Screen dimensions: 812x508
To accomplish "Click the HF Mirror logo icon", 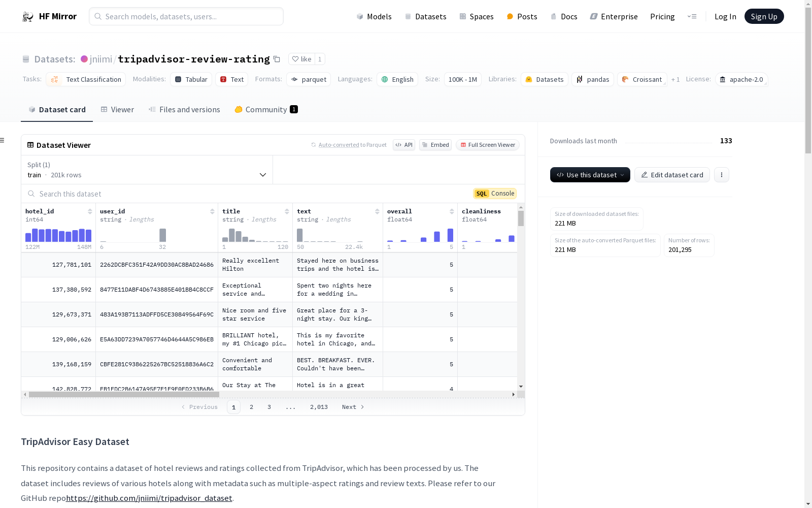I will click(28, 17).
